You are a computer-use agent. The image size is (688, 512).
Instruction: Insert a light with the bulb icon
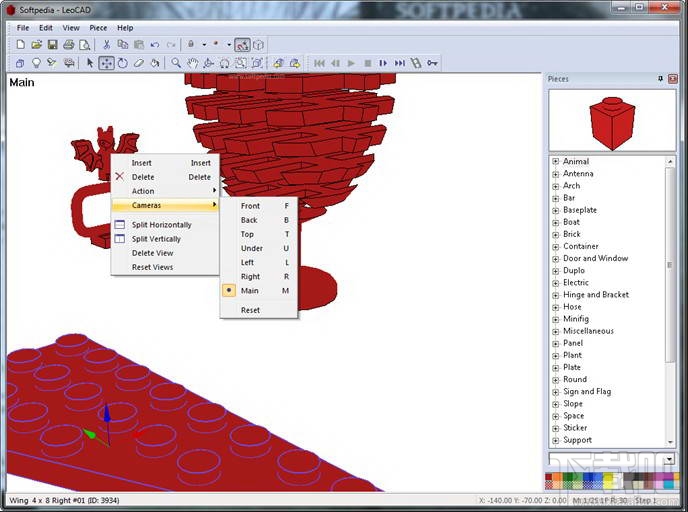click(36, 63)
